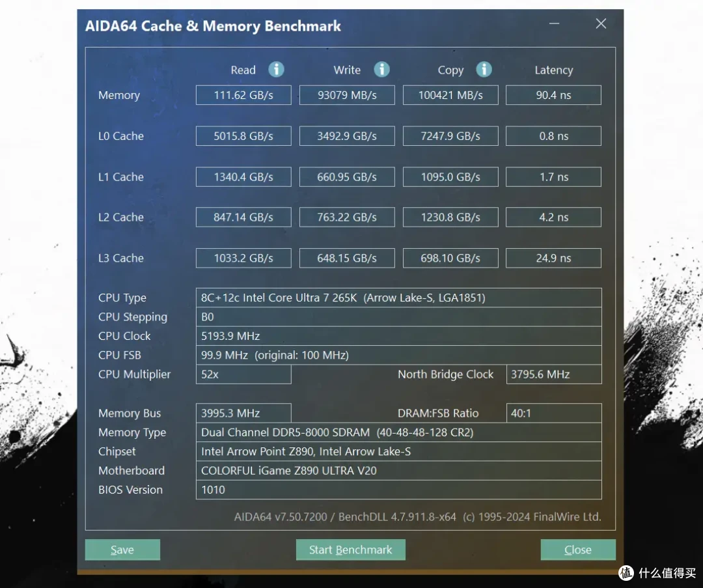Click Chipset field Intel Arrow Point Z890
Image resolution: width=703 pixels, height=588 pixels.
pos(398,452)
